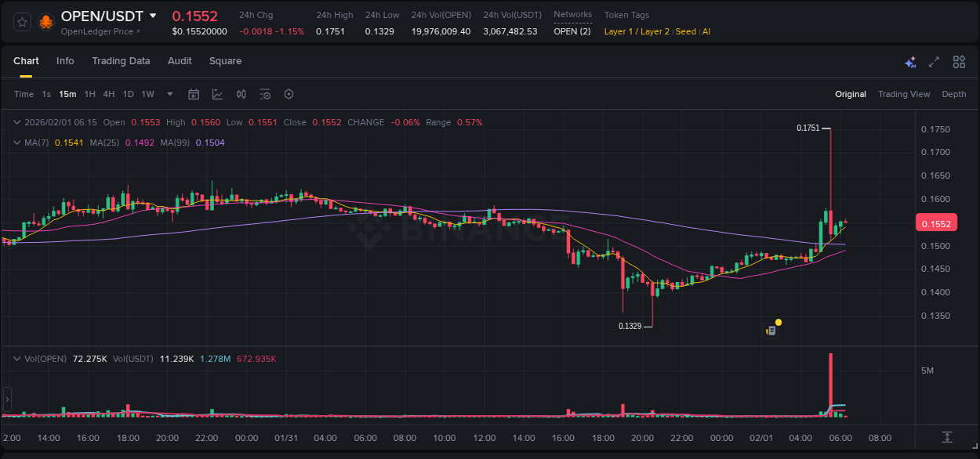Expand the chart to fullscreen
The image size is (980, 459).
coord(933,61)
